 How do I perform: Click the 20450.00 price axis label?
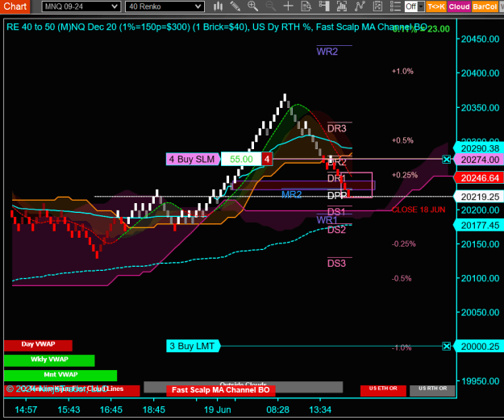coord(481,40)
